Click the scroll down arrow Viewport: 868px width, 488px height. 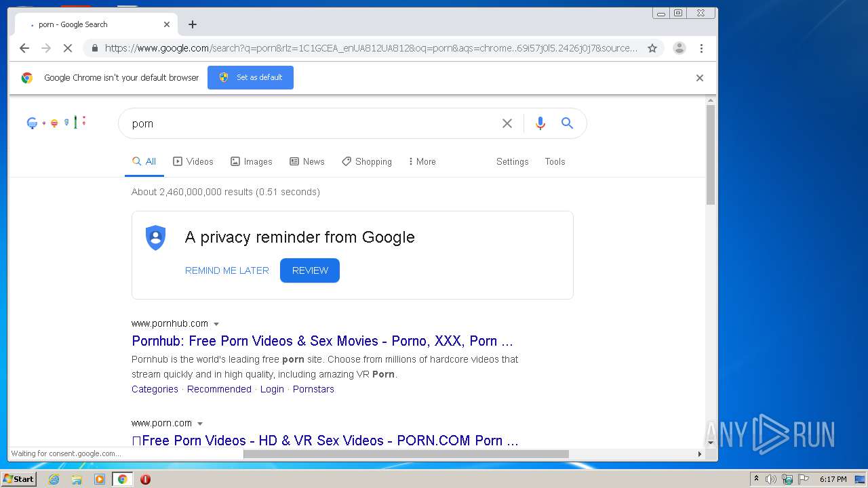click(x=711, y=443)
